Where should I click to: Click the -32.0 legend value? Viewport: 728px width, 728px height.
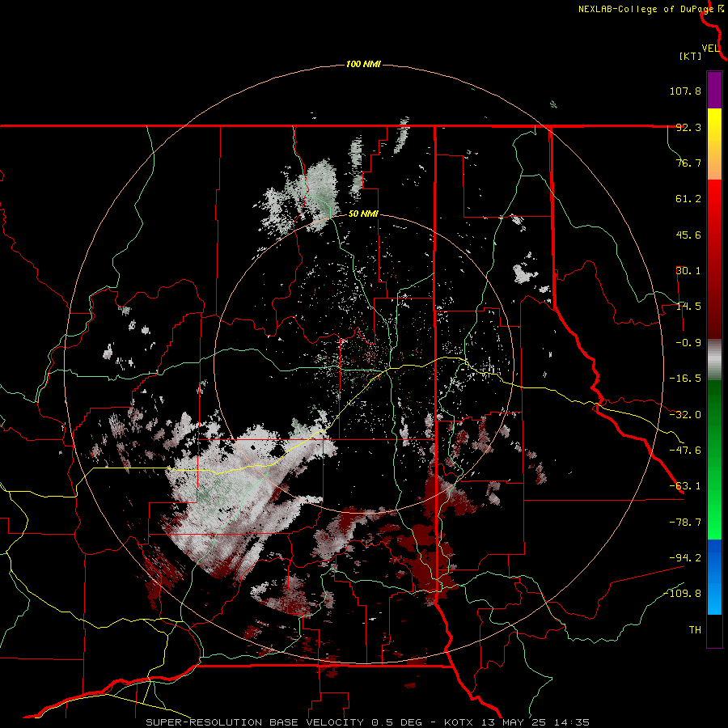(685, 415)
